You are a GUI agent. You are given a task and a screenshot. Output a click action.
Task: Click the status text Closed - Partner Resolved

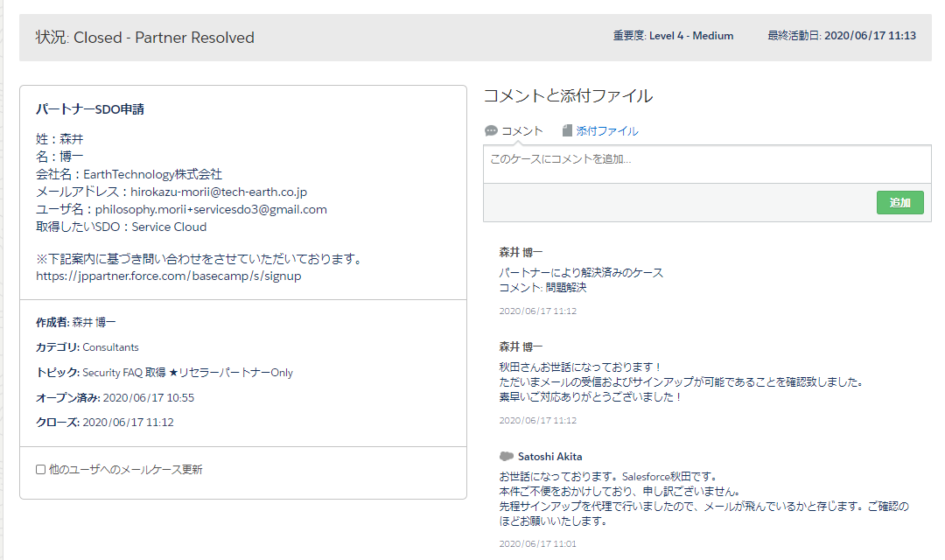pos(164,38)
